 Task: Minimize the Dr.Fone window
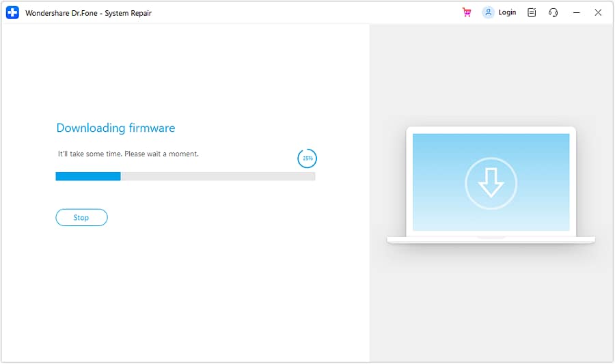[x=576, y=12]
